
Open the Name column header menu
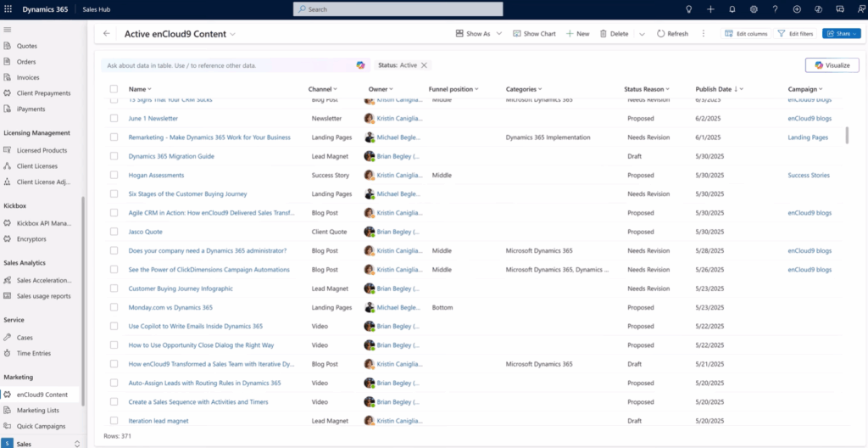coord(140,89)
